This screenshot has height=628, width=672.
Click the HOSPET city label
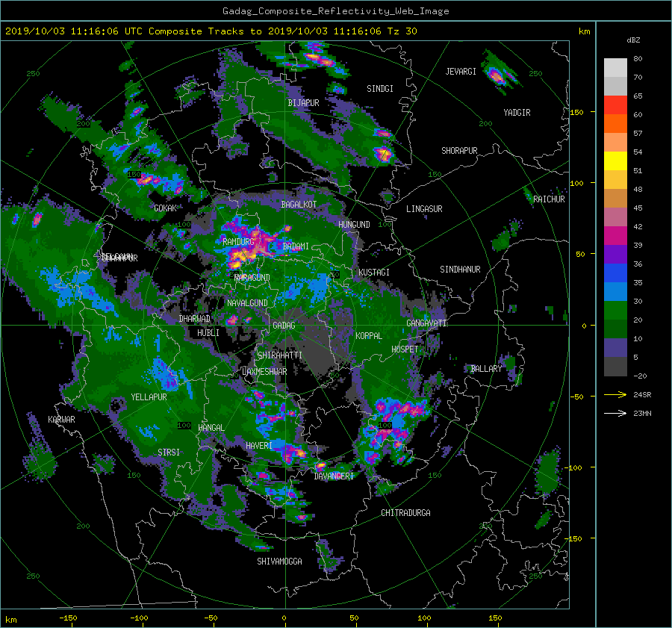pyautogui.click(x=405, y=349)
